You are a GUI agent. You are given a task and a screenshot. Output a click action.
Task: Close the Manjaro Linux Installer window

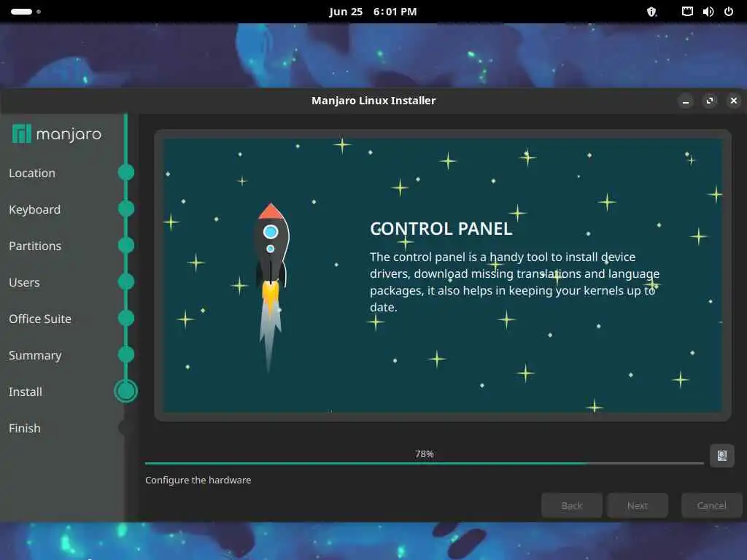734,101
